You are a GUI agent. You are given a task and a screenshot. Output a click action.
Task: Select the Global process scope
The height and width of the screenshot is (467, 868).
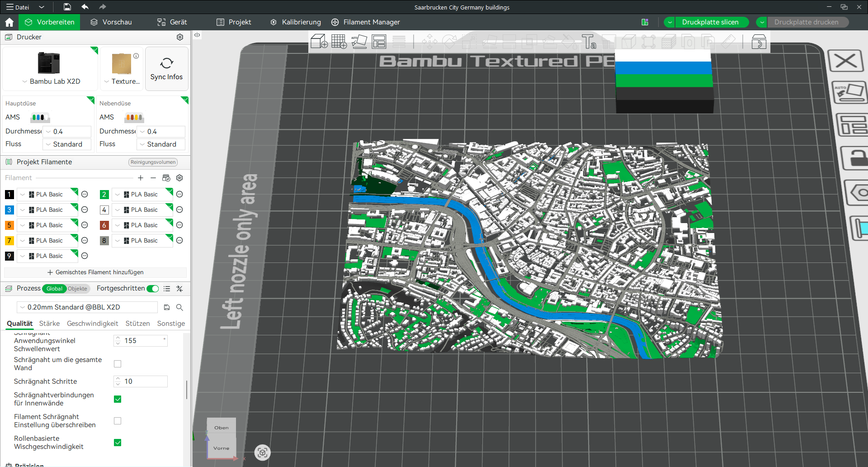(x=54, y=289)
